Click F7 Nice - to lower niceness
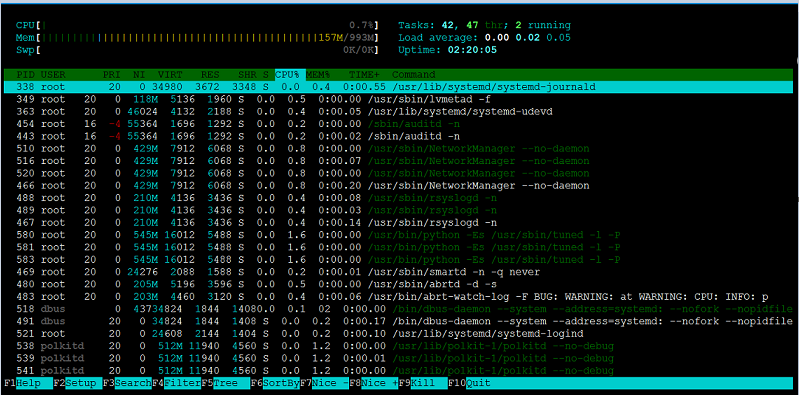This screenshot has height=395, width=799. click(x=325, y=383)
